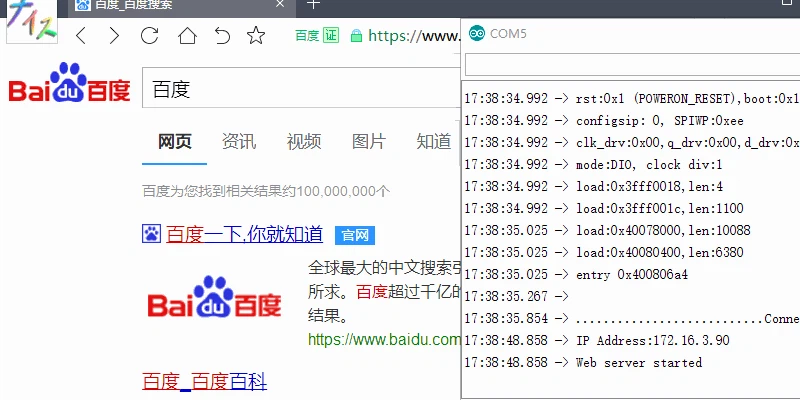Click the green padlock security icon
This screenshot has height=400, width=800.
pos(356,36)
